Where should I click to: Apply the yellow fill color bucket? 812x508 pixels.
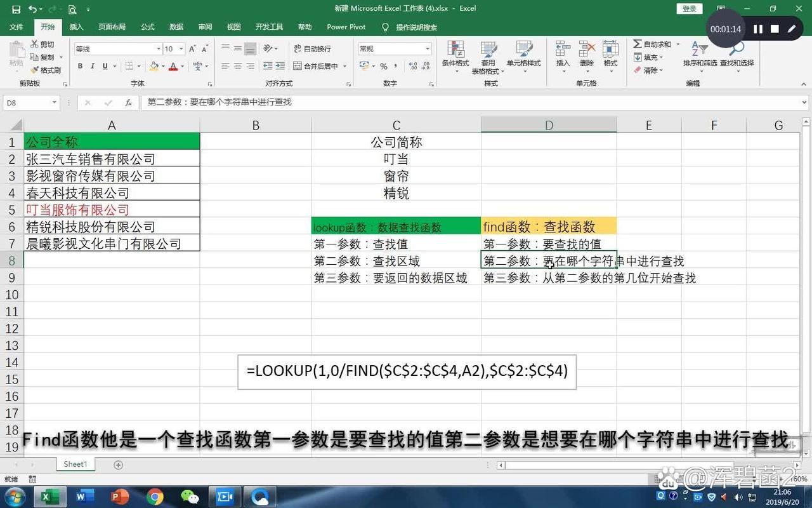click(154, 66)
